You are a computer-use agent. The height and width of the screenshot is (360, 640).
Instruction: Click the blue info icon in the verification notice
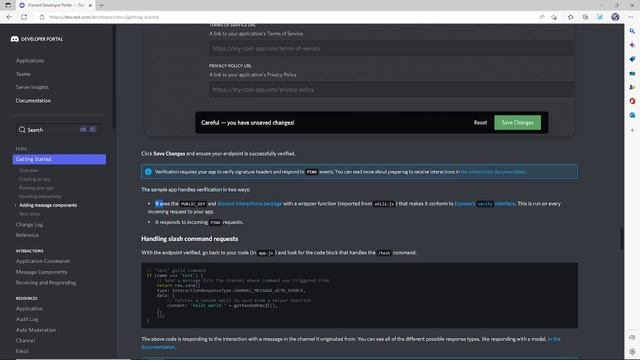[x=148, y=172]
